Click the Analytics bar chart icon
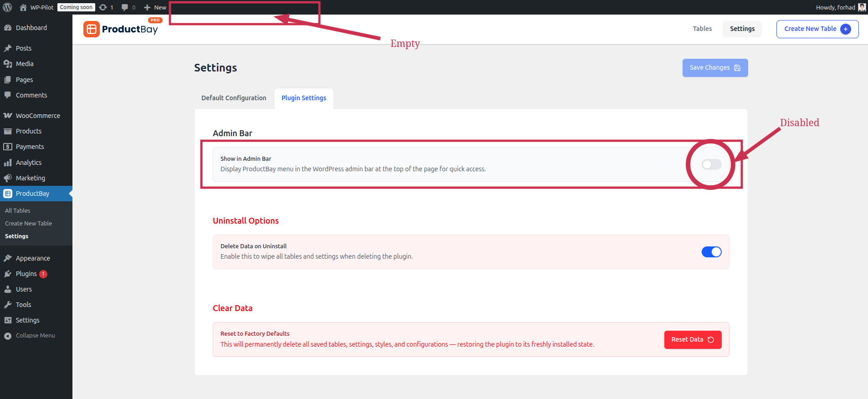Viewport: 868px width, 399px height. pos(8,163)
